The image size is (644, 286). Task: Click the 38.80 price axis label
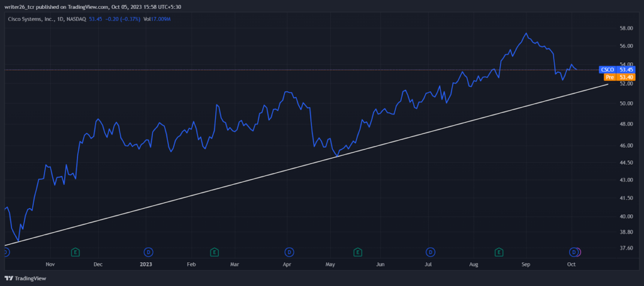(626, 232)
